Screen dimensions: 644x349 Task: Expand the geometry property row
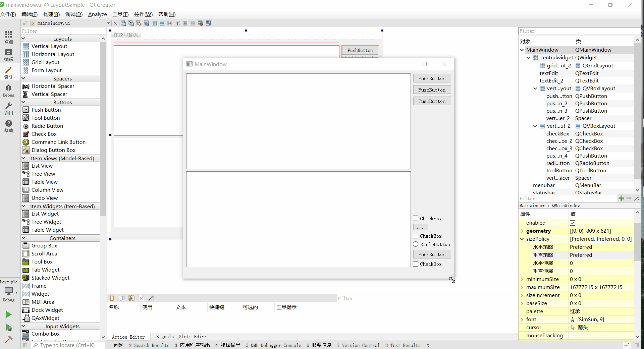point(522,231)
